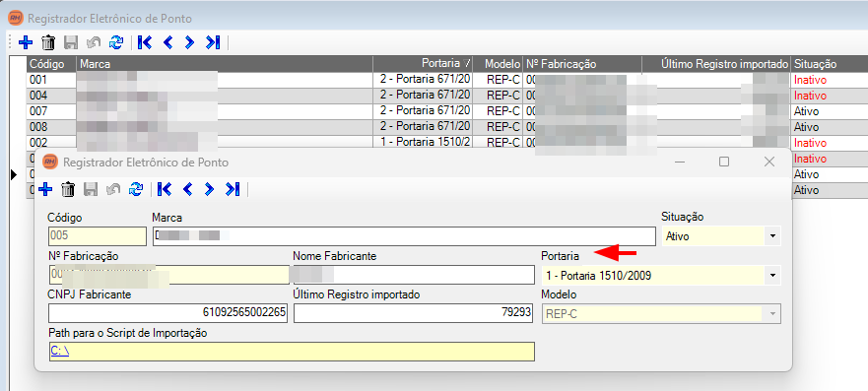The height and width of the screenshot is (391, 868).
Task: Save the record with front dialog floppy icon
Action: coord(91,190)
